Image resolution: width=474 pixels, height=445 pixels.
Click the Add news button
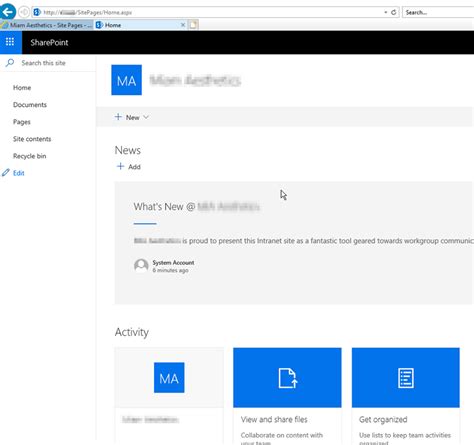pos(129,167)
